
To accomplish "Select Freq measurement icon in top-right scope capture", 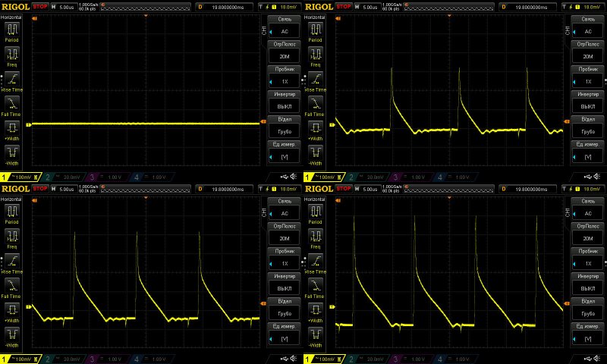I will (x=316, y=54).
